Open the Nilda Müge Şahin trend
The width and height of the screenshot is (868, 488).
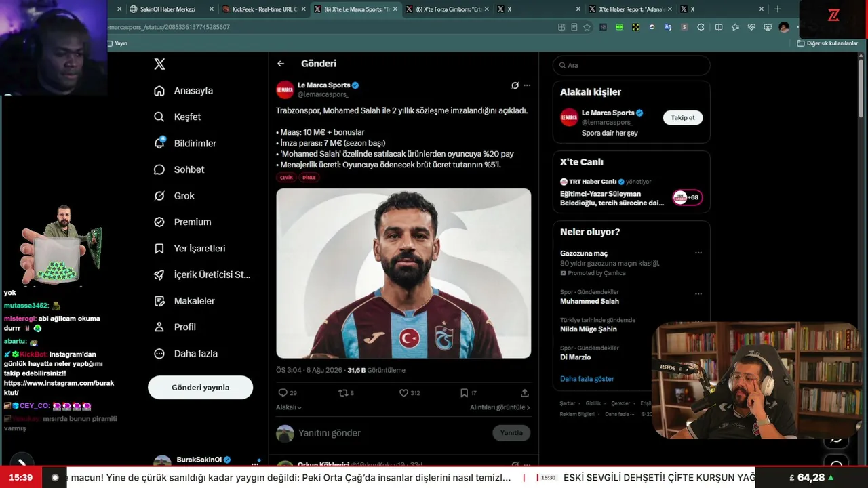pos(589,329)
